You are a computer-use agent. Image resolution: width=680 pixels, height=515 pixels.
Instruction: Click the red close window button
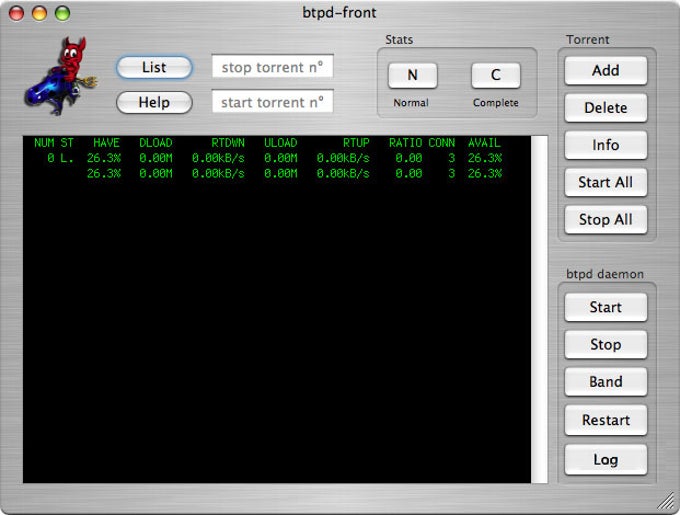pyautogui.click(x=16, y=13)
